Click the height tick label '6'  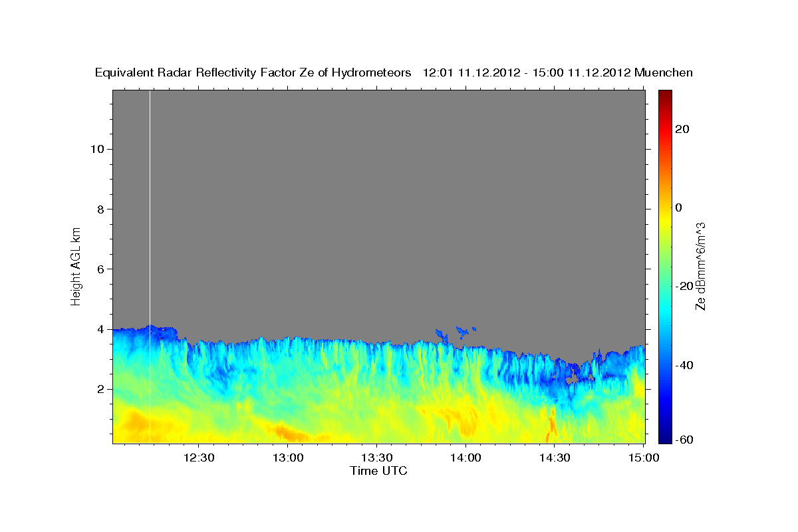point(101,269)
